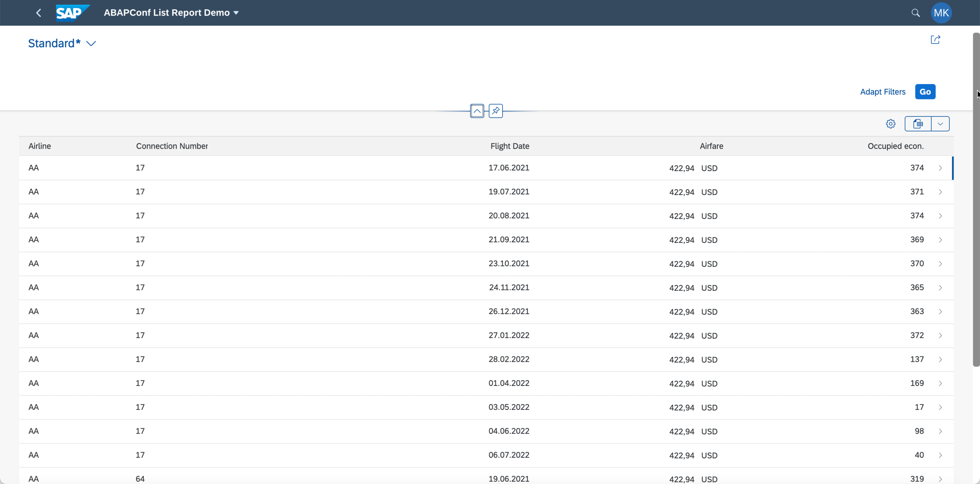Click the Go button
The image size is (980, 484).
[x=925, y=92]
